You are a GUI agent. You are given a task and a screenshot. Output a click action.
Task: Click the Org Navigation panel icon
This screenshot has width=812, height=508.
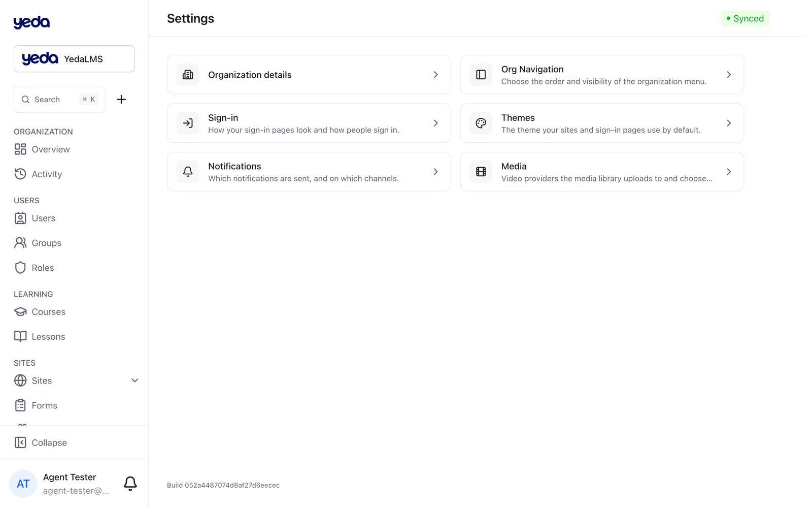(x=481, y=75)
